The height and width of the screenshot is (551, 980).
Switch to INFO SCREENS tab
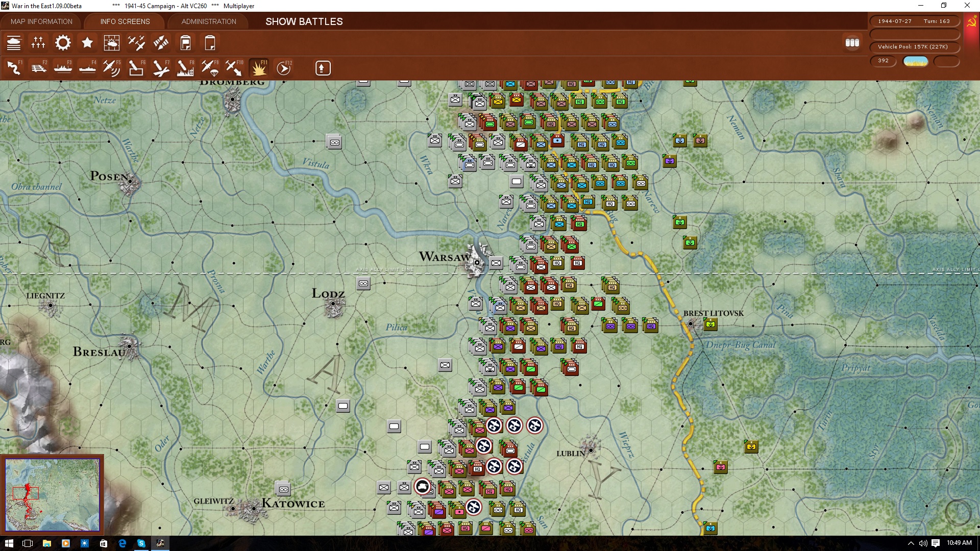click(125, 21)
